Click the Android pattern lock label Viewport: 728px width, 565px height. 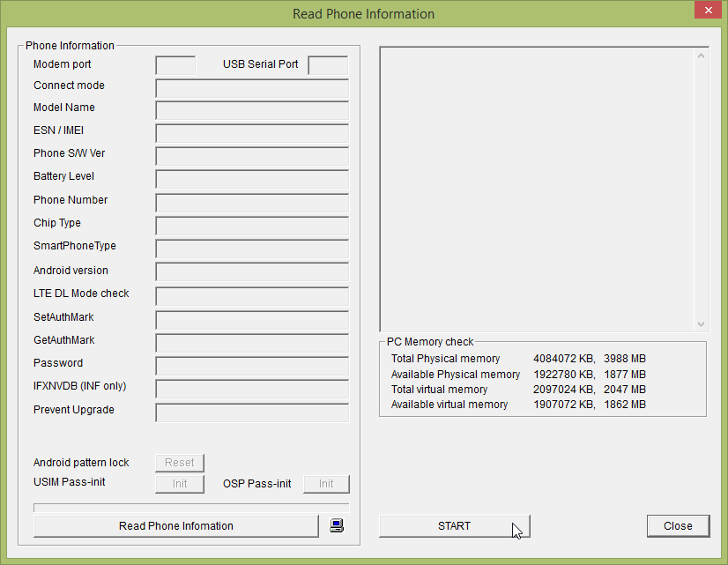pos(81,463)
